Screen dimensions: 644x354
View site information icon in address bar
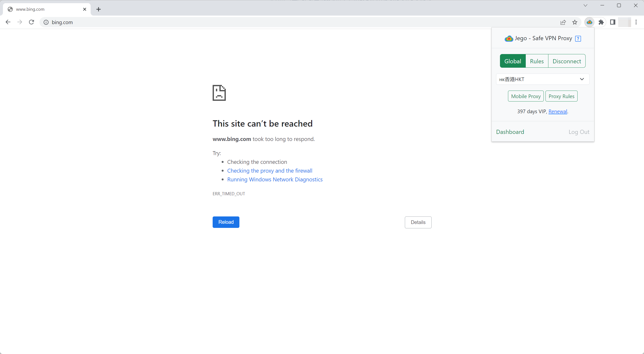pos(46,22)
